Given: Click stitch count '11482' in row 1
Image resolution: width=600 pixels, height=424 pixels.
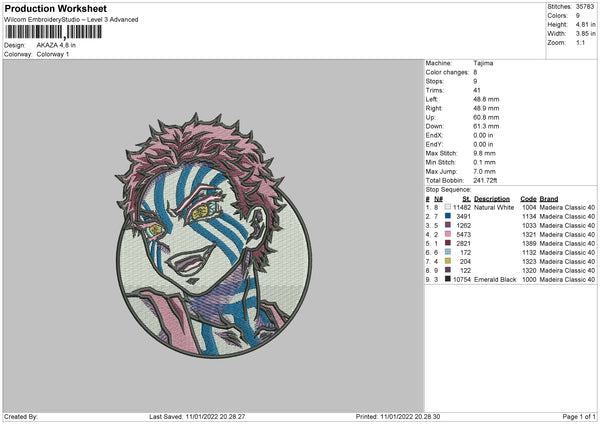Looking at the screenshot, I should pos(462,207).
